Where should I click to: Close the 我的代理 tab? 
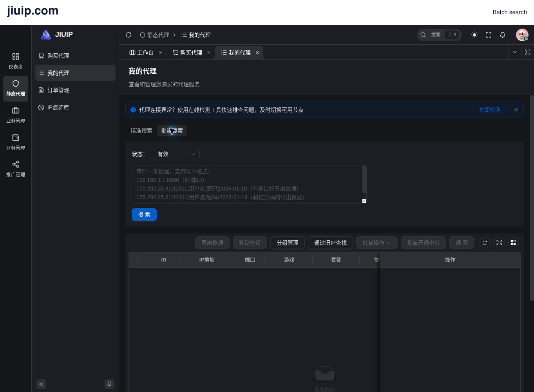(x=257, y=53)
